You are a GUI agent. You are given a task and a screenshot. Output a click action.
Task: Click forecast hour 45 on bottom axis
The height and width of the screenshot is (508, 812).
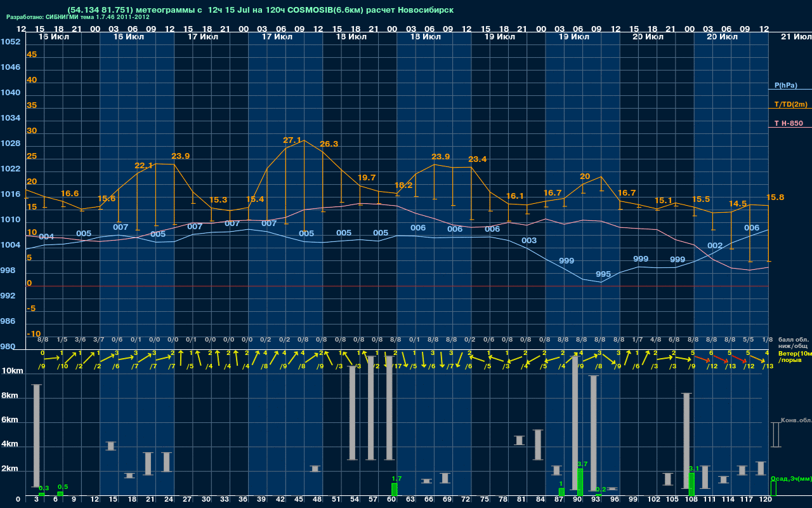[x=299, y=500]
